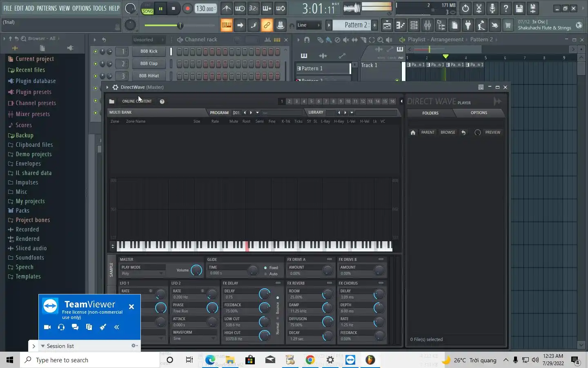This screenshot has height=368, width=588.
Task: Open the shopping cart content library
Action: pos(508,25)
